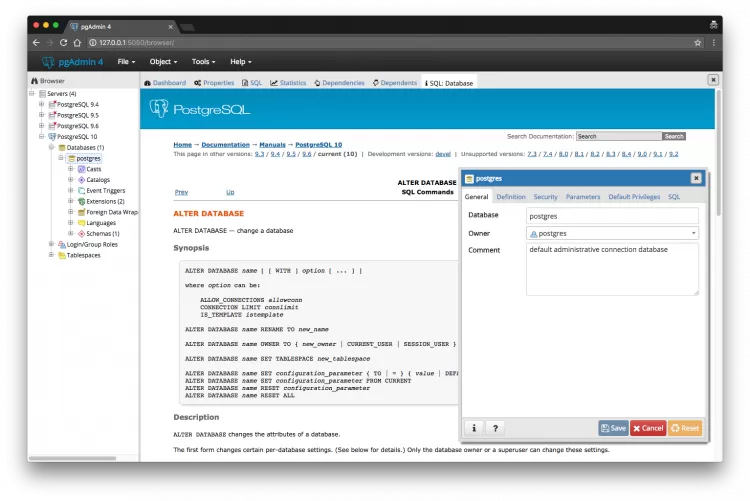Click into the Comment text area
The height and width of the screenshot is (501, 750).
point(612,269)
